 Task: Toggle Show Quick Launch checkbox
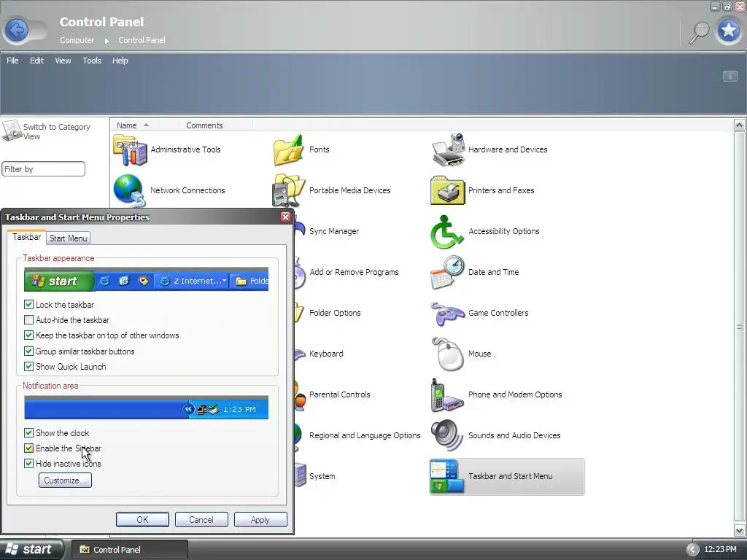click(x=28, y=367)
